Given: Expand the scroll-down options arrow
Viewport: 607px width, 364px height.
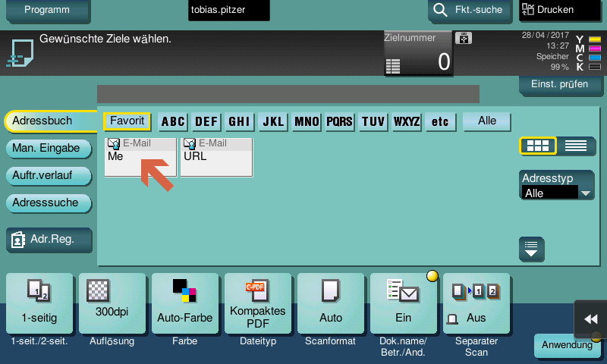Looking at the screenshot, I should [x=532, y=248].
